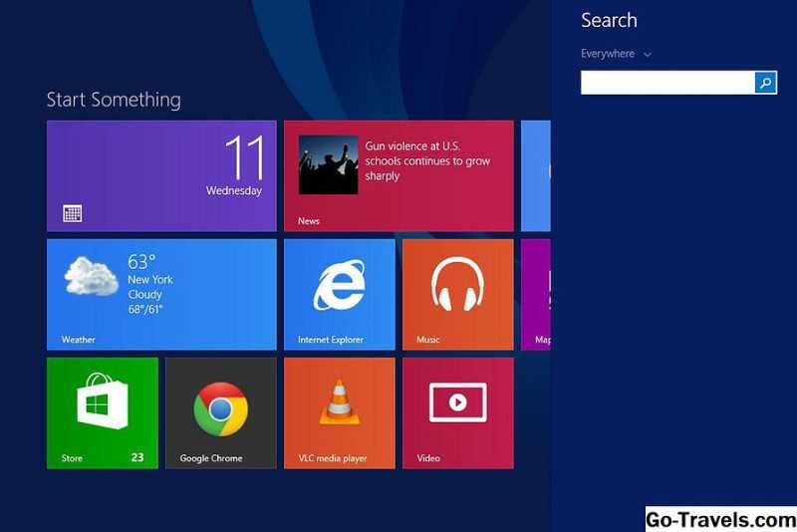Open the Store tile
This screenshot has height=532, width=797.
click(x=103, y=413)
